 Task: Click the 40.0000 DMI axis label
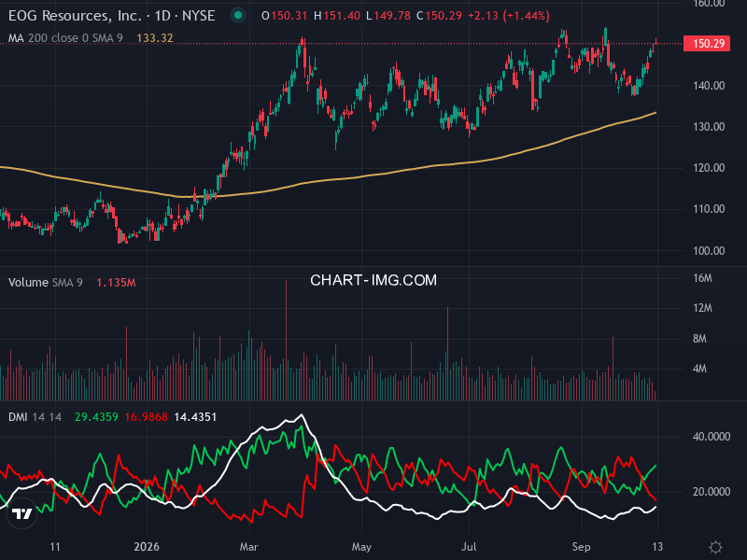(712, 437)
